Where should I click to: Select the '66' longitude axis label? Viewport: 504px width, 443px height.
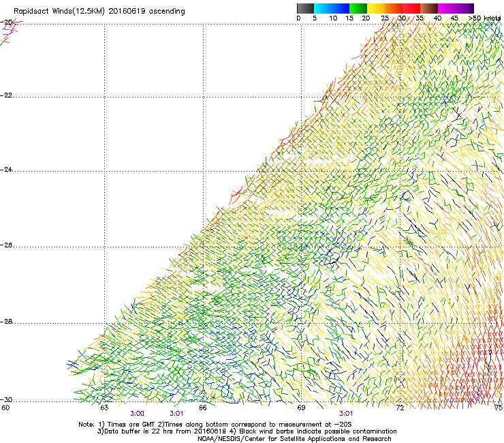tap(202, 408)
